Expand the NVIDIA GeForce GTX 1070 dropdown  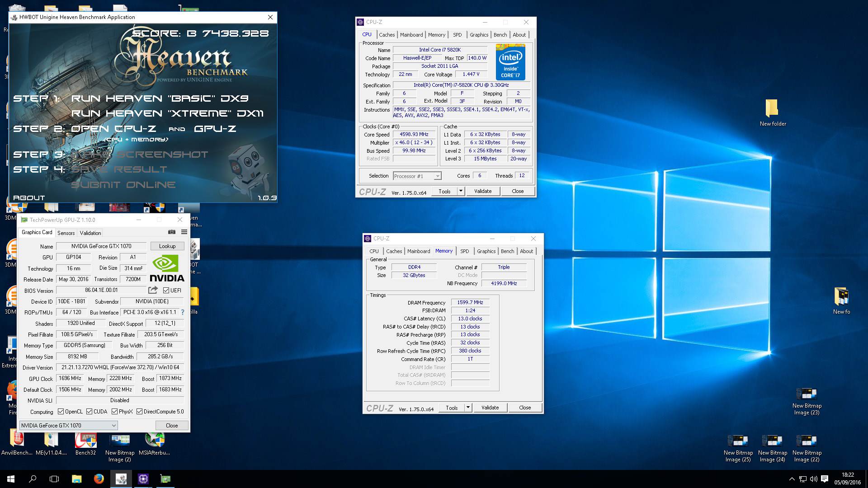[69, 425]
